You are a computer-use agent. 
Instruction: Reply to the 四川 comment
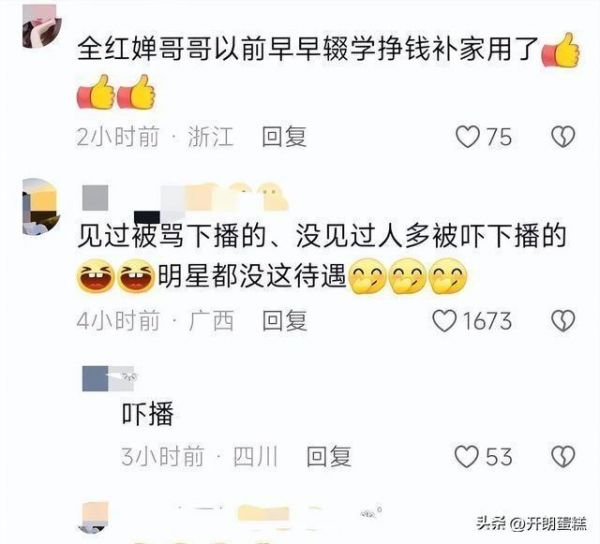point(329,456)
